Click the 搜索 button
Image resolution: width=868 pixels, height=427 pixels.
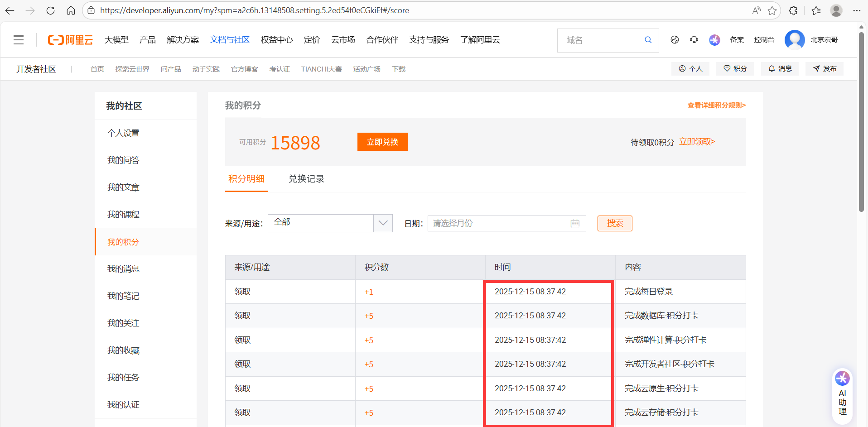[x=614, y=223]
